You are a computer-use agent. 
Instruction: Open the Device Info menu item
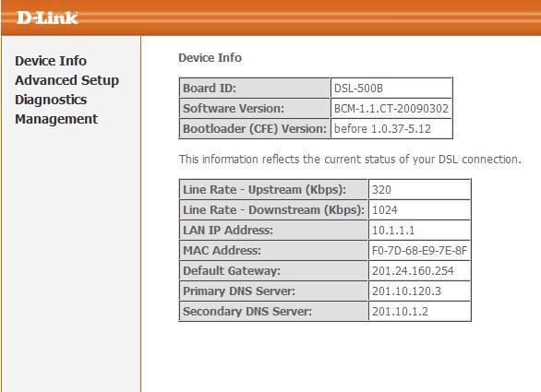(51, 61)
